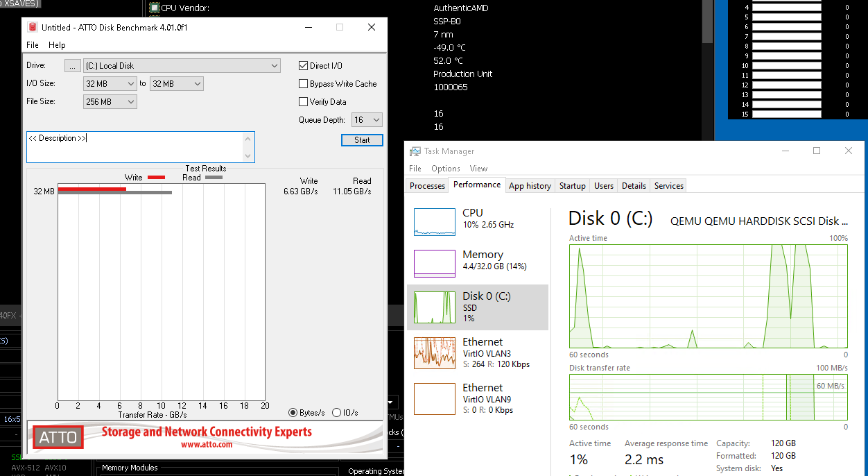Image resolution: width=868 pixels, height=476 pixels.
Task: Open the File Size dropdown
Action: click(110, 102)
